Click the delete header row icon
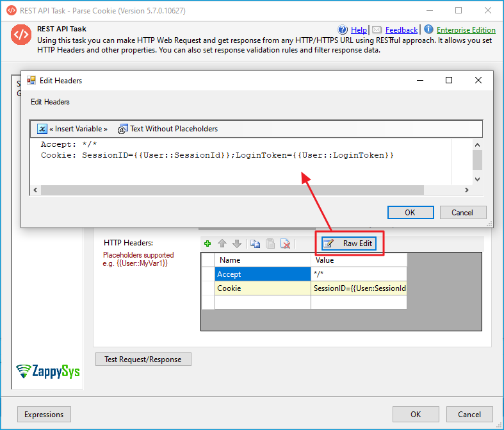The width and height of the screenshot is (504, 430). click(x=286, y=244)
